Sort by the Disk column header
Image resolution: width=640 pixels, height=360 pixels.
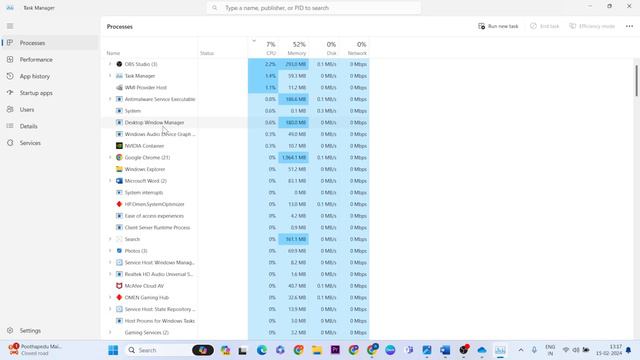[x=324, y=48]
